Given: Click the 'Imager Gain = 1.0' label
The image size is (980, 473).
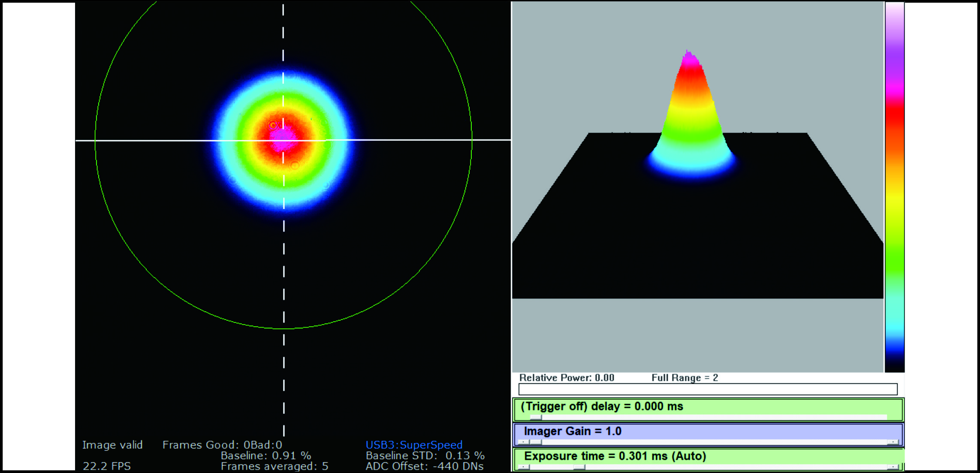Looking at the screenshot, I should pyautogui.click(x=573, y=431).
